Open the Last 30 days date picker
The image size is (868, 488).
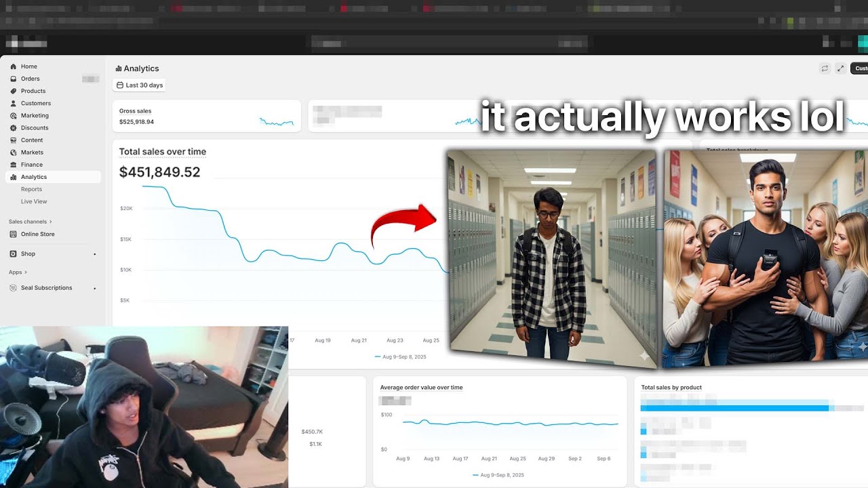tap(140, 85)
